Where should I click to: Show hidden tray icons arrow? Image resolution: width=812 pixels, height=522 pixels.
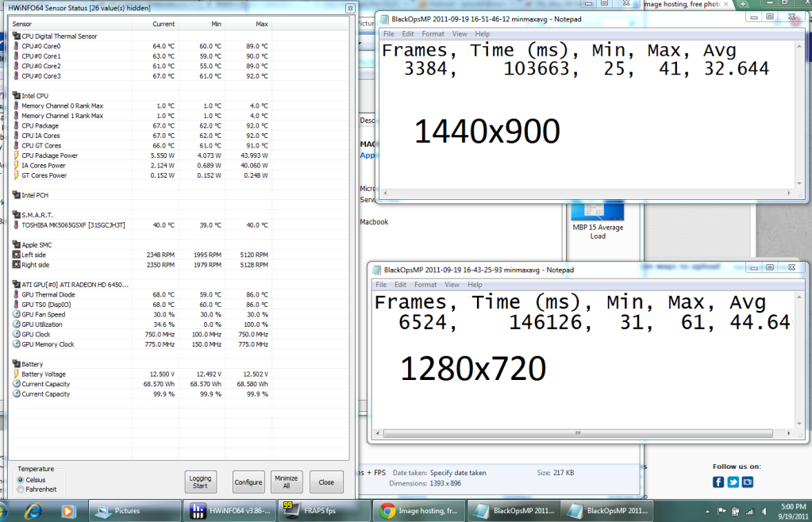click(707, 511)
